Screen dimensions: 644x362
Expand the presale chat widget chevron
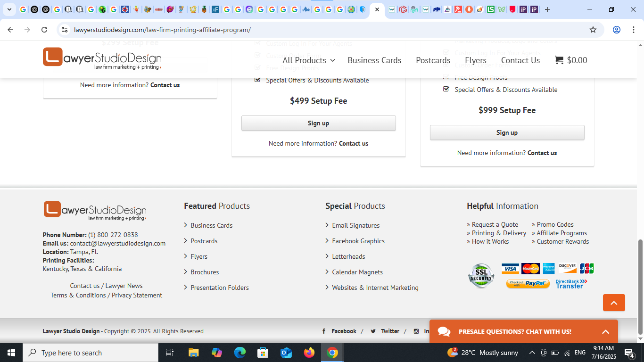(x=606, y=331)
